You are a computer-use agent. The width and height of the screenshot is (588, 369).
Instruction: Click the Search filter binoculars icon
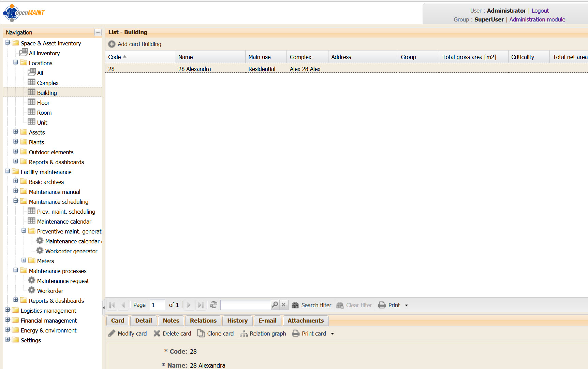295,305
